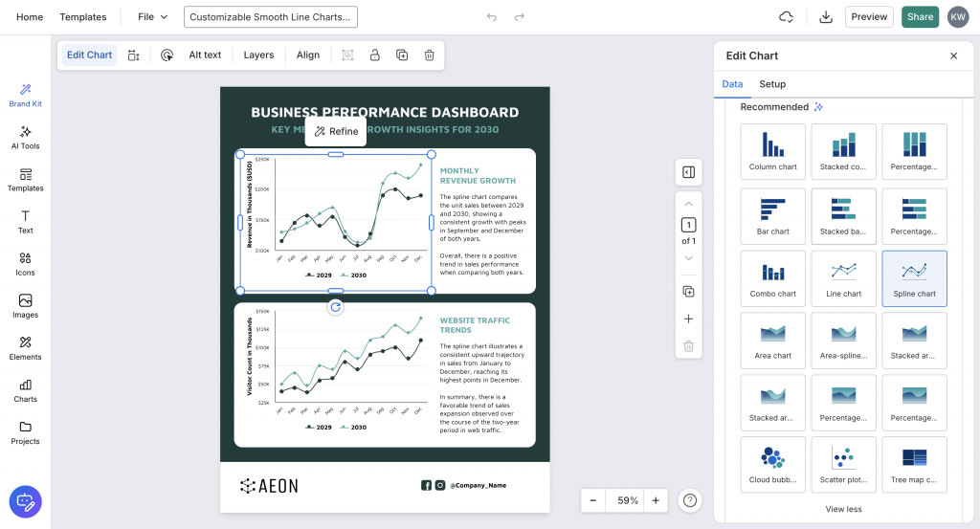Viewport: 980px width, 529px height.
Task: Open AI Tools in the sidebar
Action: (x=25, y=138)
